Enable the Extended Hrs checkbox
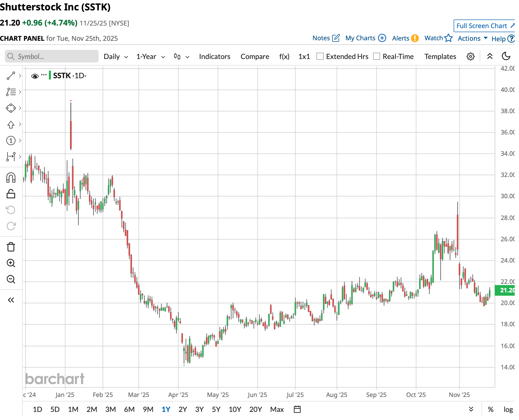Viewport: 519px width, 420px height. point(320,56)
